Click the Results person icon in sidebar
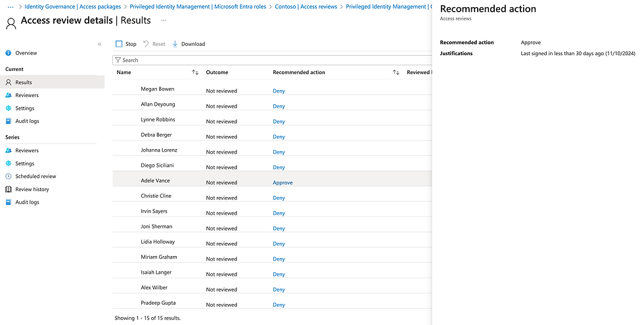The image size is (644, 325). 8,82
